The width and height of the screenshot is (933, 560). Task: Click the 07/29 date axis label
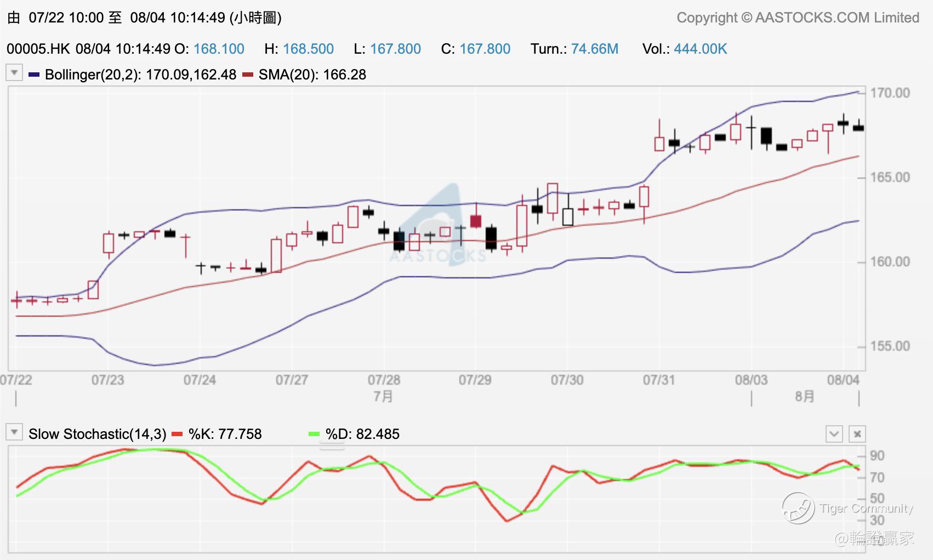point(475,380)
